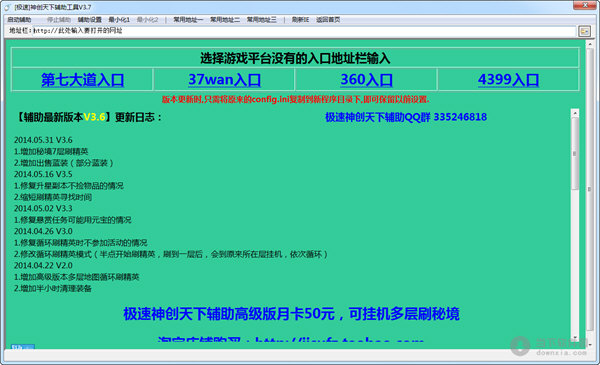Image resolution: width=600 pixels, height=365 pixels.
Task: Click 刷新IE to refresh the page
Action: point(300,20)
